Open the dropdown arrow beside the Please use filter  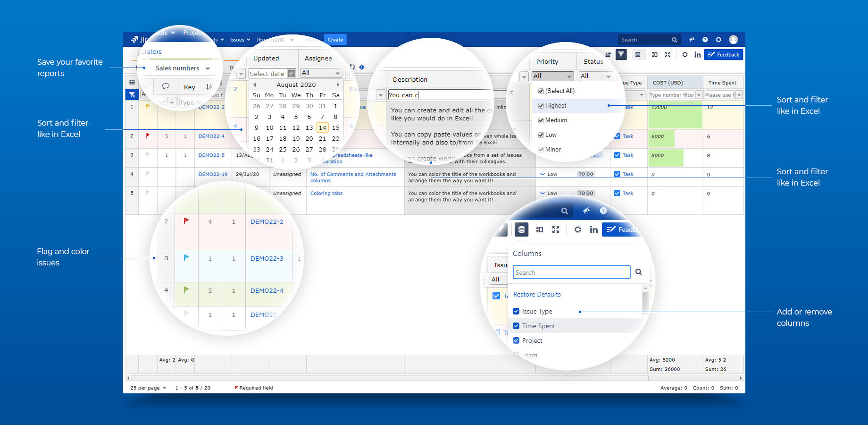[x=739, y=95]
